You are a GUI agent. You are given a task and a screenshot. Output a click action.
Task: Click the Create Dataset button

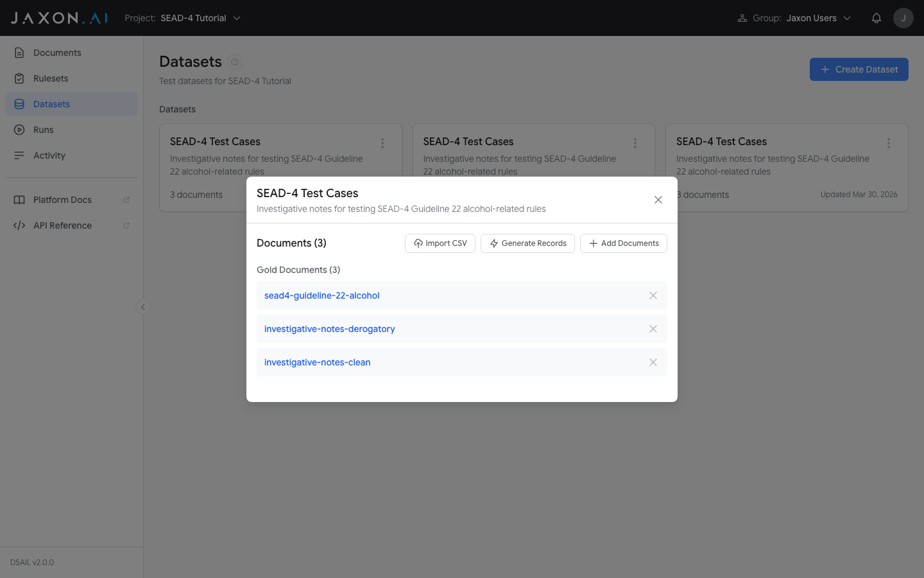859,69
